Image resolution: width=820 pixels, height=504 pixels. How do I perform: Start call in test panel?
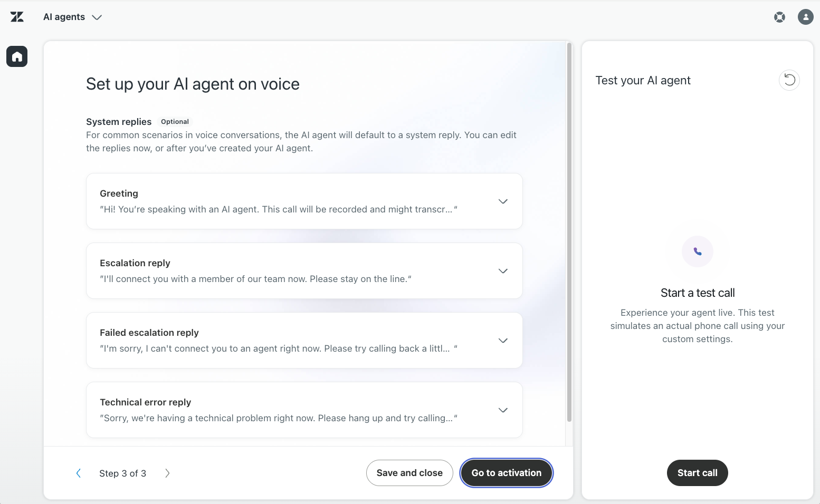pyautogui.click(x=697, y=473)
